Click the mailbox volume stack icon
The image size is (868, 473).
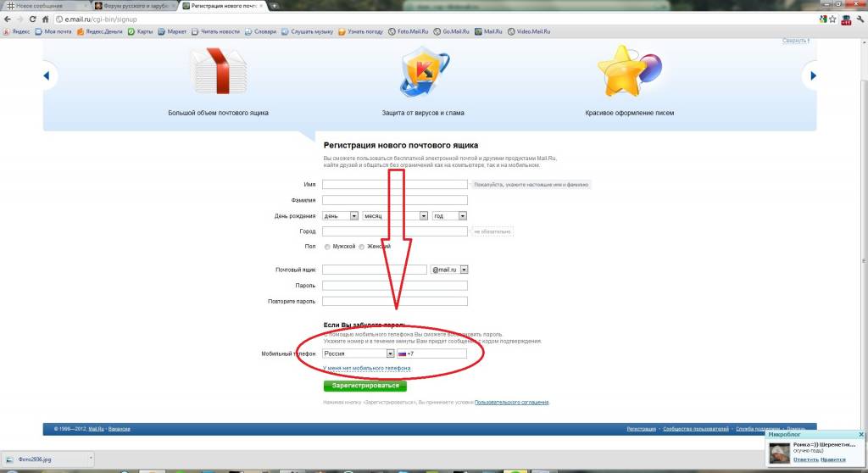pyautogui.click(x=220, y=71)
